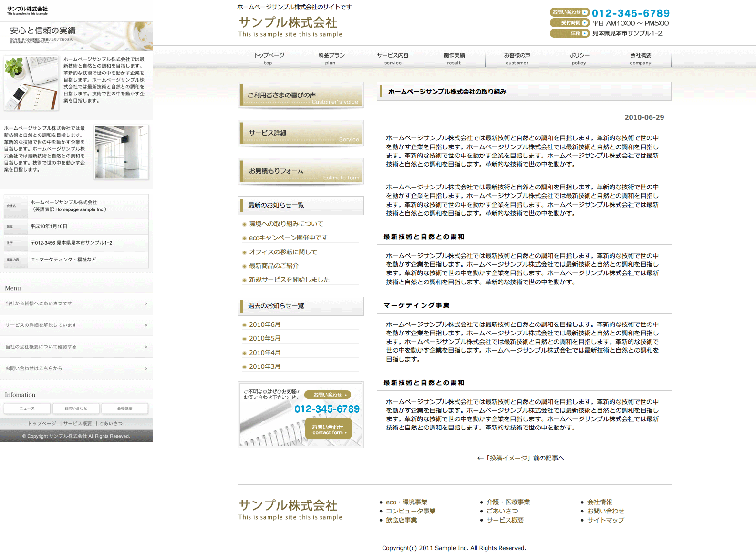
Task: Open the ご利用者さまの喜びの声 banner
Action: point(300,95)
